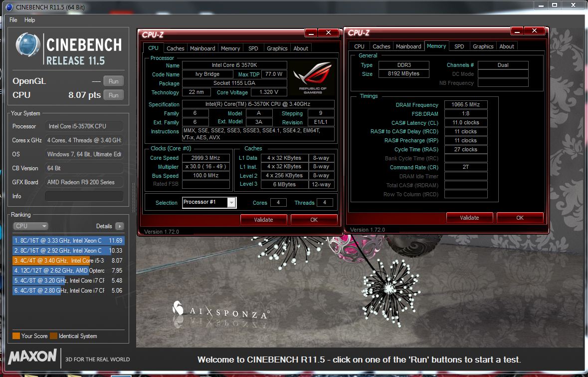Click the Multiplier value x 30.0 ( 16 - 49 )

click(205, 167)
